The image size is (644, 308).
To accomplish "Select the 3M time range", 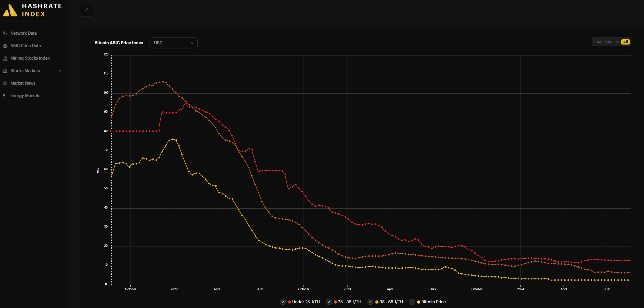I will pyautogui.click(x=598, y=42).
